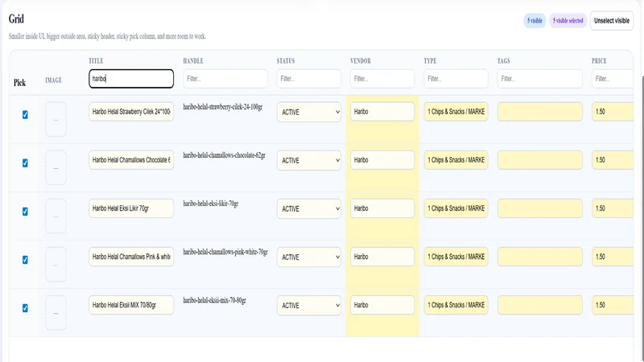This screenshot has width=644, height=362.
Task: Edit vendor field in Chamallows Pink & white row
Action: point(382,257)
